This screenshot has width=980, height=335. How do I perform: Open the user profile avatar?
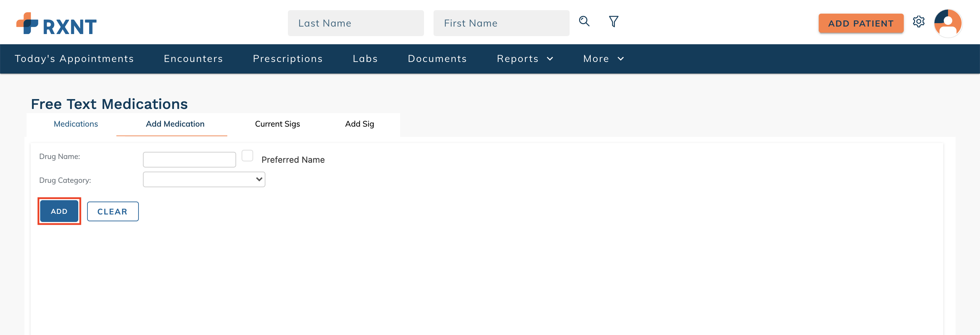point(948,23)
